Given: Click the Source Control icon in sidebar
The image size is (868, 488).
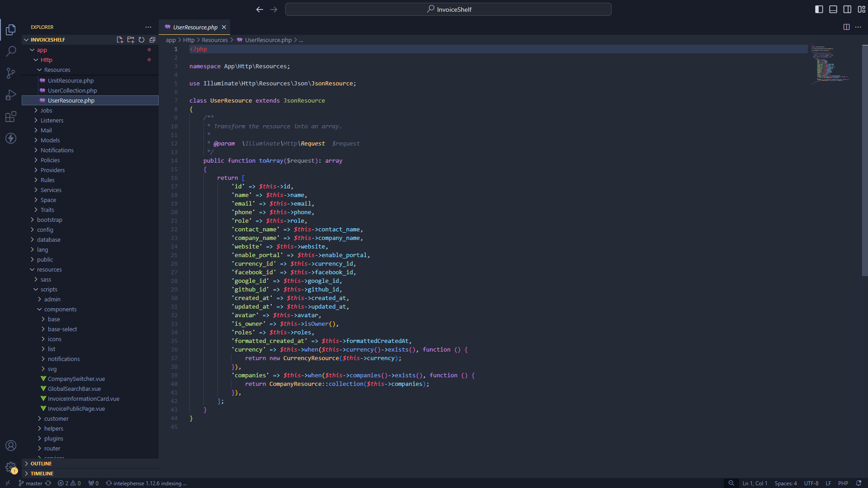Looking at the screenshot, I should point(11,73).
